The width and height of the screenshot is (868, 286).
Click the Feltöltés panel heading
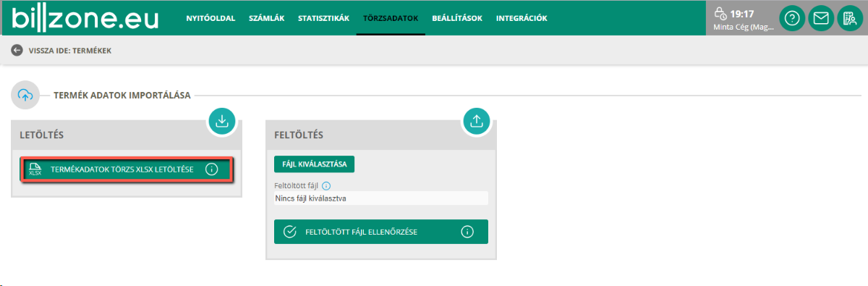point(299,135)
